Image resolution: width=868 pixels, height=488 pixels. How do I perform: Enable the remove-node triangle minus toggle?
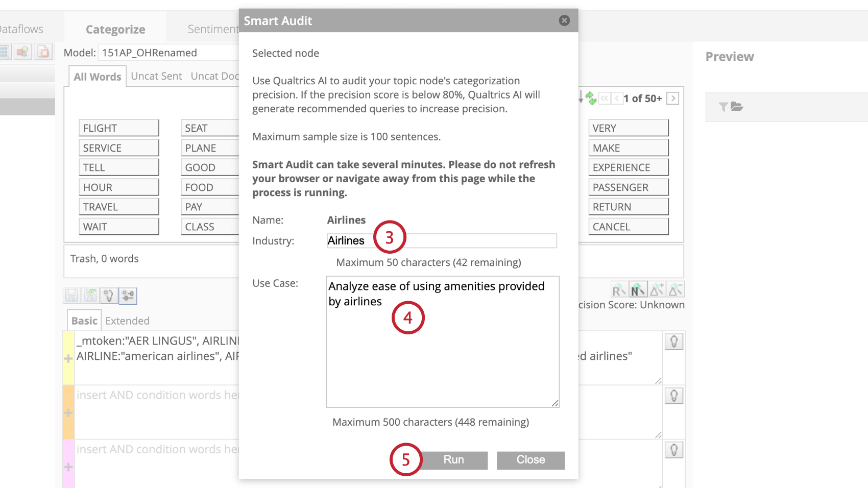[676, 289]
